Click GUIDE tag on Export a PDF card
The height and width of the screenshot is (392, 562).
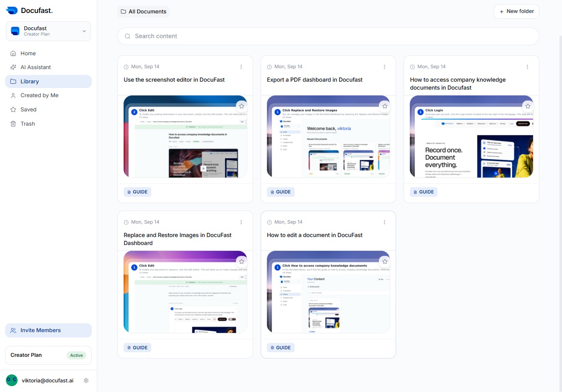pyautogui.click(x=281, y=192)
